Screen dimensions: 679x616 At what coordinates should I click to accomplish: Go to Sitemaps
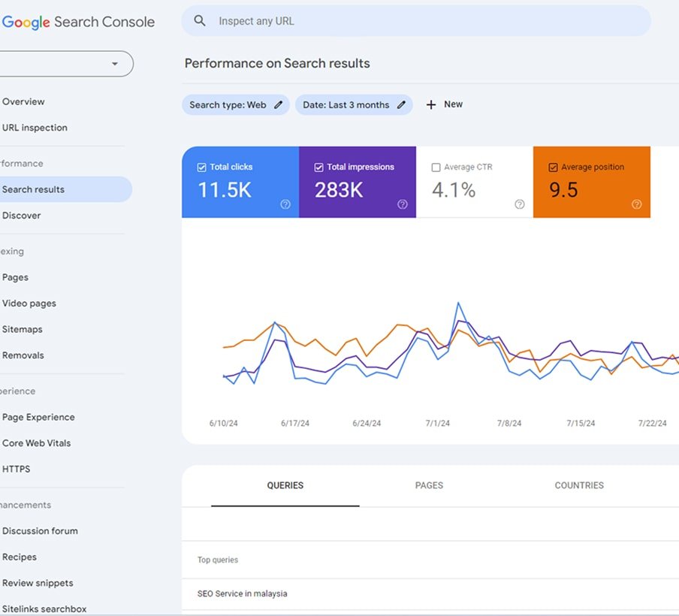[x=22, y=329]
